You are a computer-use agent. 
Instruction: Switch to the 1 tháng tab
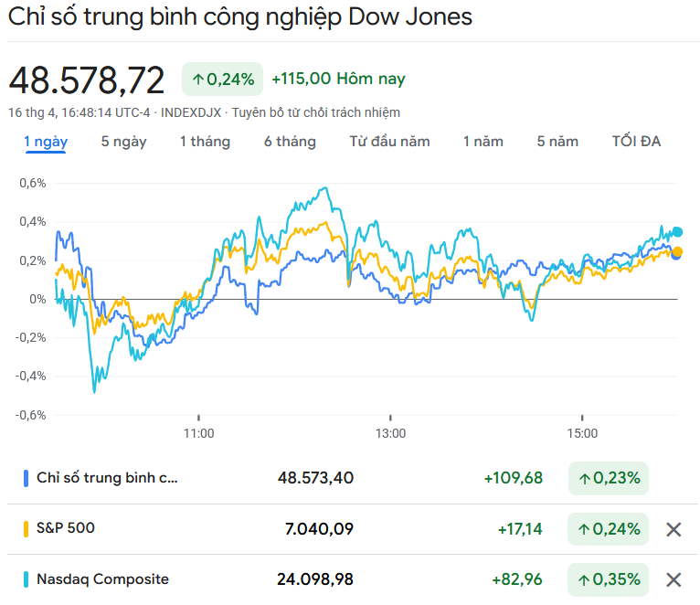205,142
